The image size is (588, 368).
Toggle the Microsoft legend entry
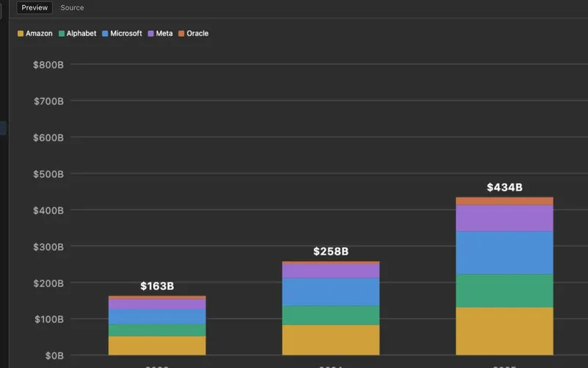pos(122,33)
